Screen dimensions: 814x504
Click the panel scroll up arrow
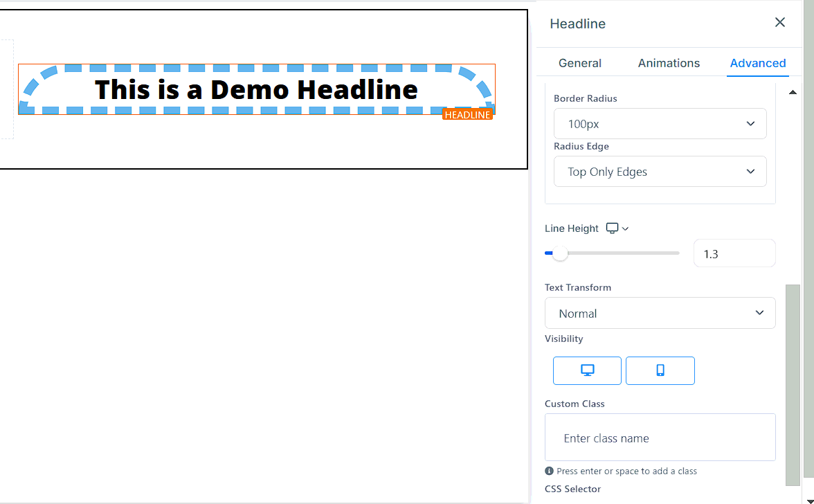(792, 92)
